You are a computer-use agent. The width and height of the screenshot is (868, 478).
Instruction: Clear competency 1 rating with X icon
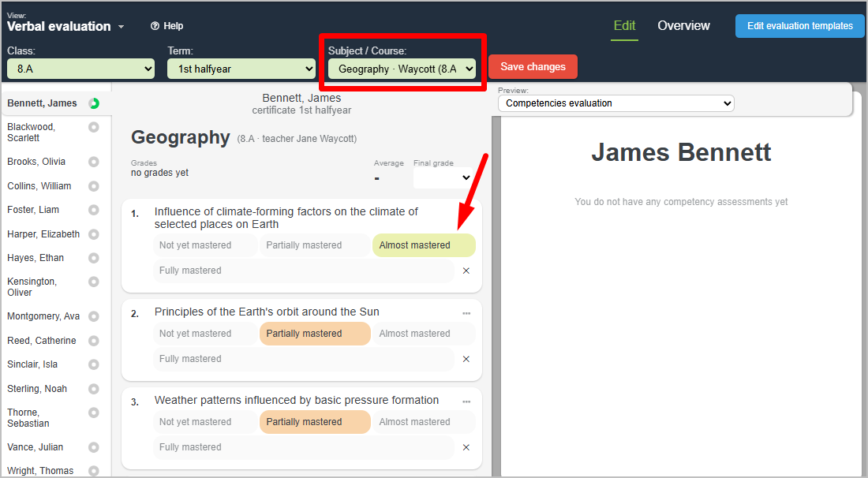click(x=466, y=271)
